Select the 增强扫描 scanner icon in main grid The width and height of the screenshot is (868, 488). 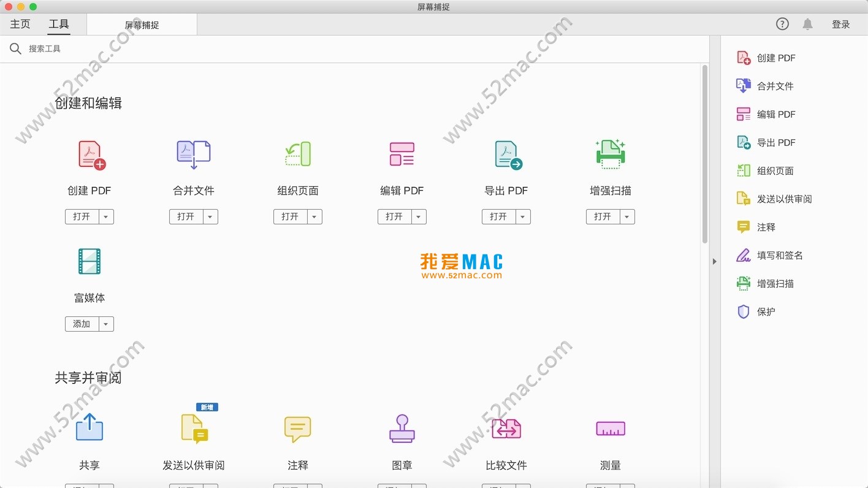[x=611, y=153]
